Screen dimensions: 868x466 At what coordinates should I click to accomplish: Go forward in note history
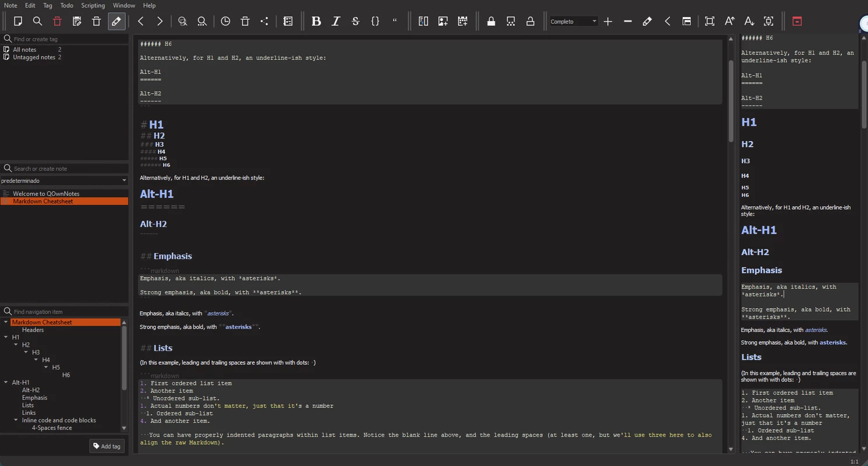coord(160,22)
